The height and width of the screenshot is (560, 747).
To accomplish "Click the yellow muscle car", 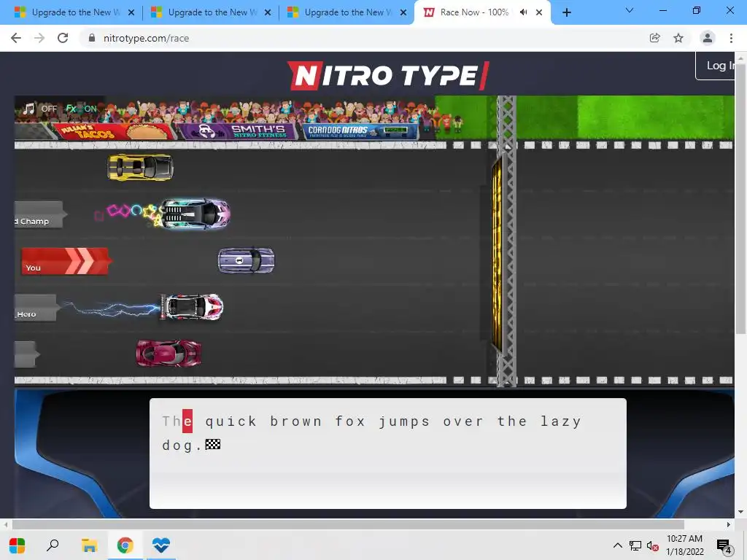I will pos(141,167).
